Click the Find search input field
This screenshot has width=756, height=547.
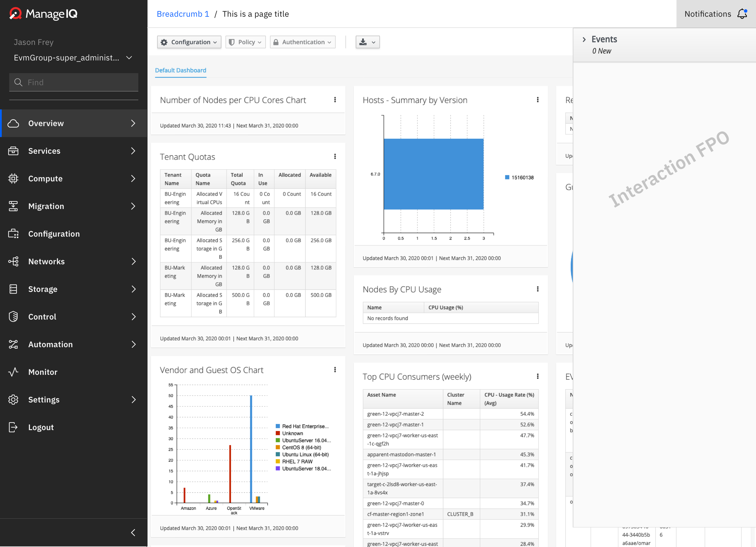click(x=74, y=82)
